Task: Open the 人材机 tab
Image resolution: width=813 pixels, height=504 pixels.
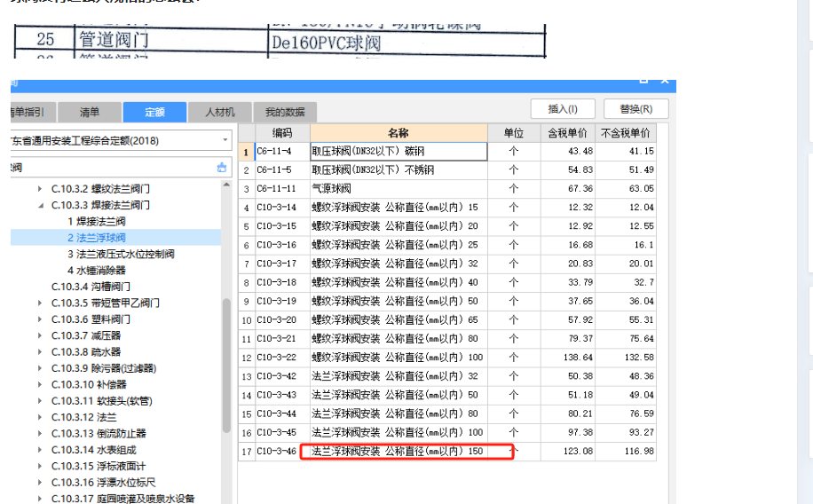Action: point(220,112)
